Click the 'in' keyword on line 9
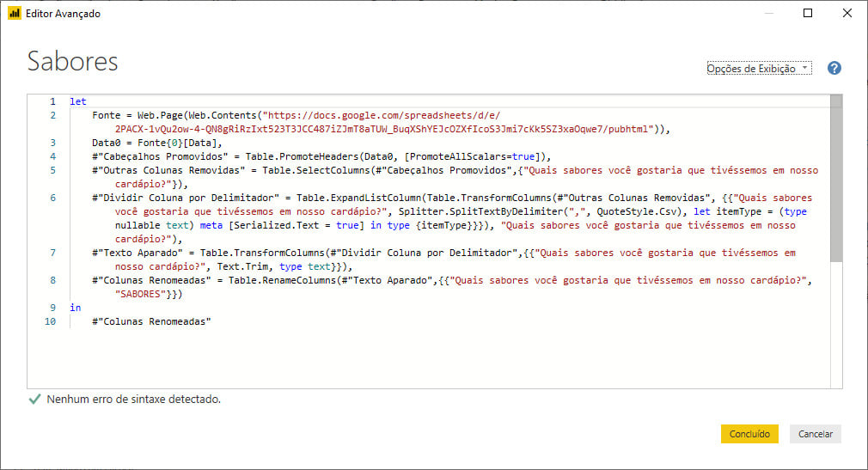The height and width of the screenshot is (470, 868). pyautogui.click(x=76, y=308)
